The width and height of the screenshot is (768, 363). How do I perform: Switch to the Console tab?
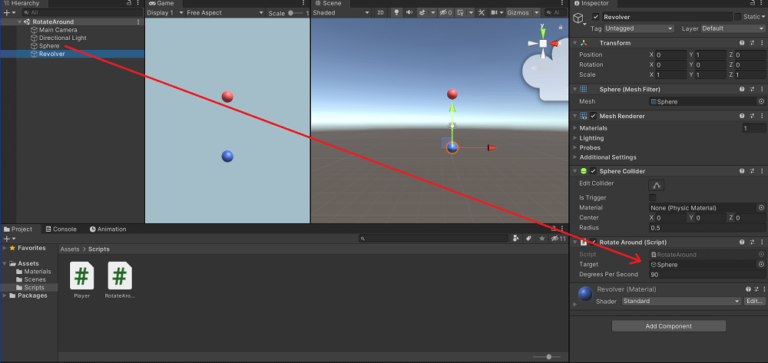tap(61, 229)
